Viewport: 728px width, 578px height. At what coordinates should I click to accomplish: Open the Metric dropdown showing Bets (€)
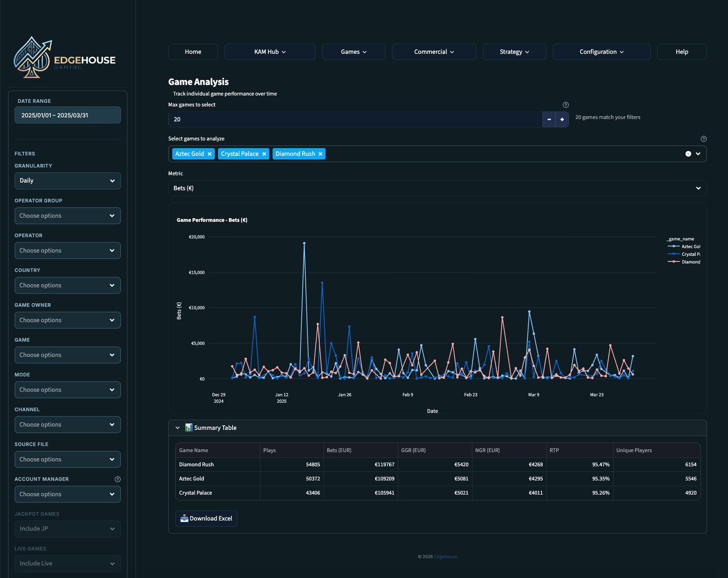437,188
